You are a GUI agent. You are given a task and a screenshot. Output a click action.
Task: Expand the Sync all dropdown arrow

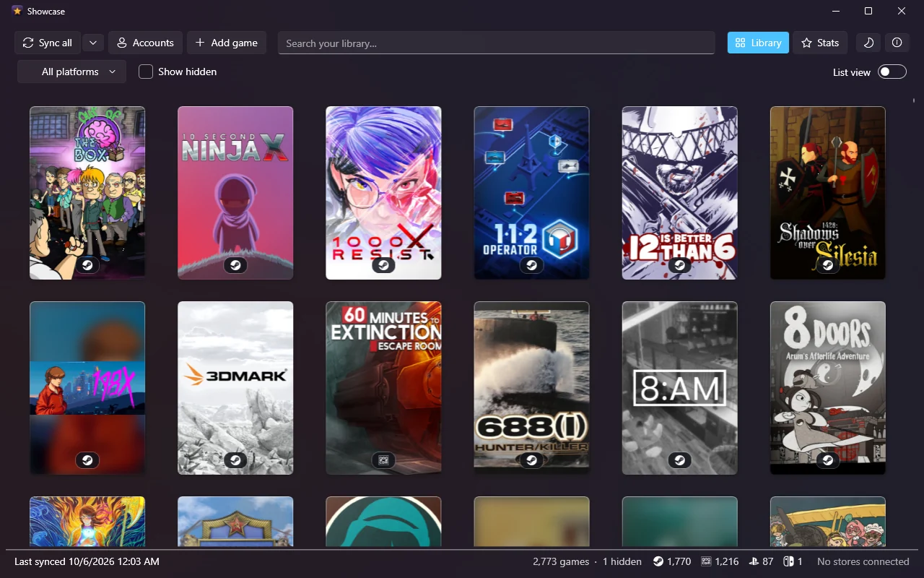click(x=93, y=43)
